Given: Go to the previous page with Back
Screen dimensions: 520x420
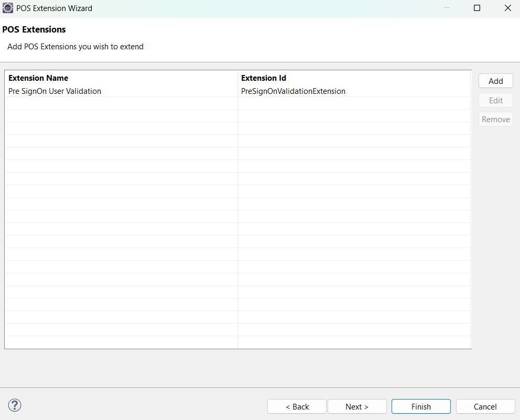Looking at the screenshot, I should click(297, 406).
